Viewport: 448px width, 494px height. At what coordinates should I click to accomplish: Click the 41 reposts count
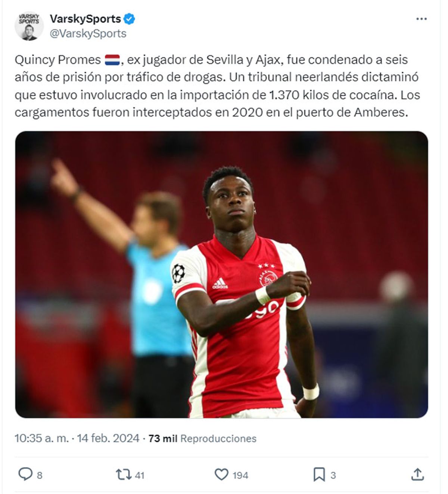pyautogui.click(x=140, y=475)
